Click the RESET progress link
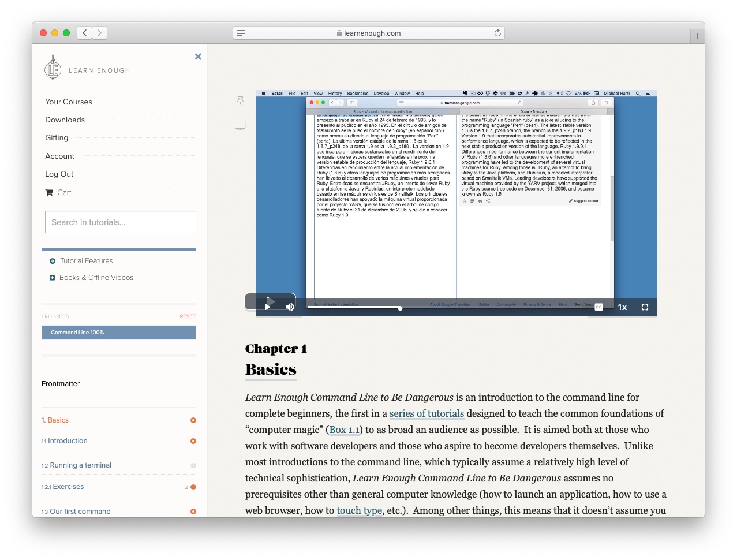 tap(188, 316)
